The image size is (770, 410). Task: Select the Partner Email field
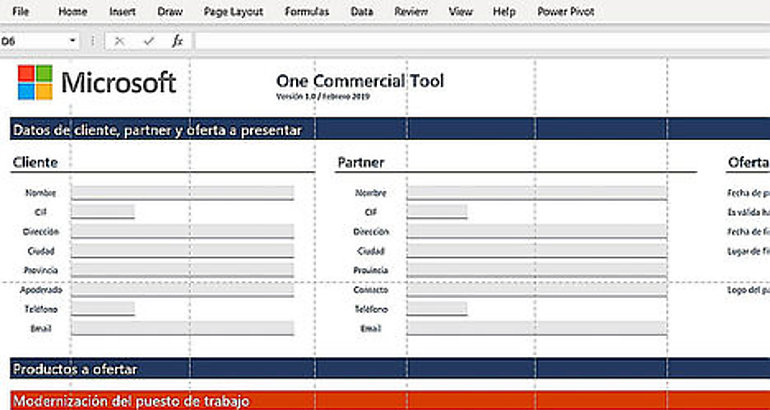point(536,328)
